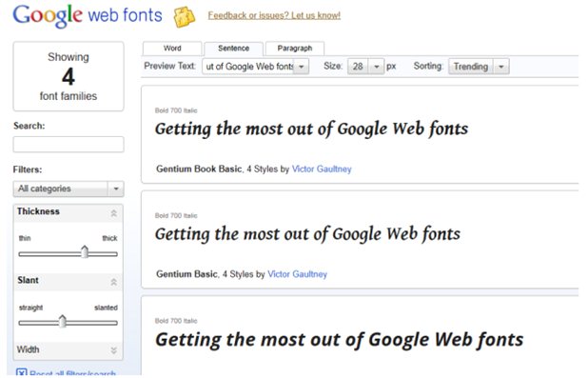Open the Feedback or issues link
This screenshot has height=378, width=588.
tap(274, 15)
